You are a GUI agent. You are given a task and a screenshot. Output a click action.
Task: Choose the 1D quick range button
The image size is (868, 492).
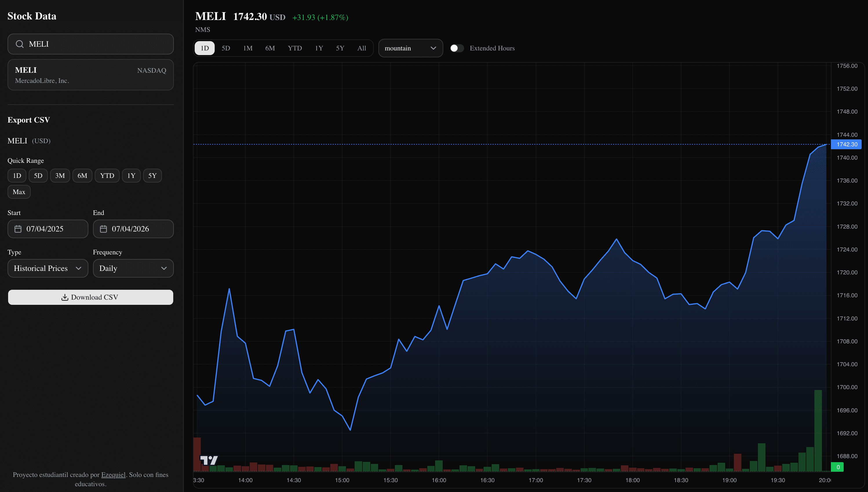(x=17, y=176)
